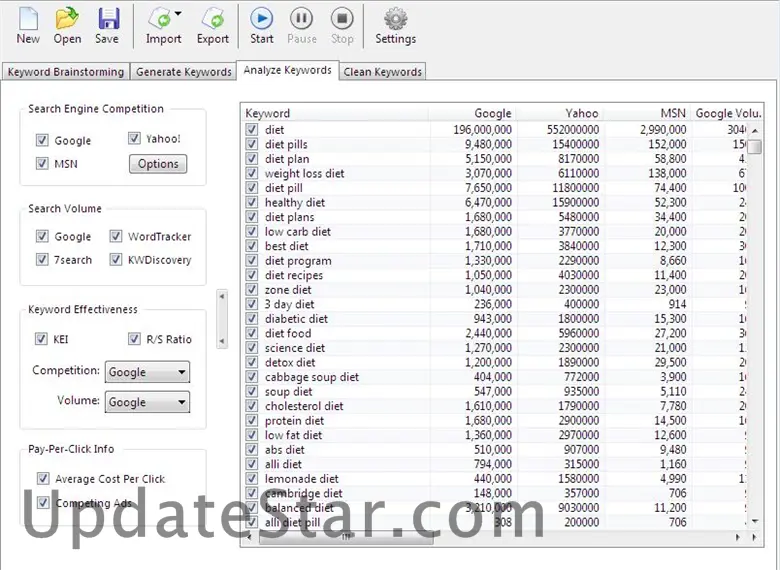Switch to the Keyword Brainstorming tab
This screenshot has width=780, height=570.
pos(65,72)
